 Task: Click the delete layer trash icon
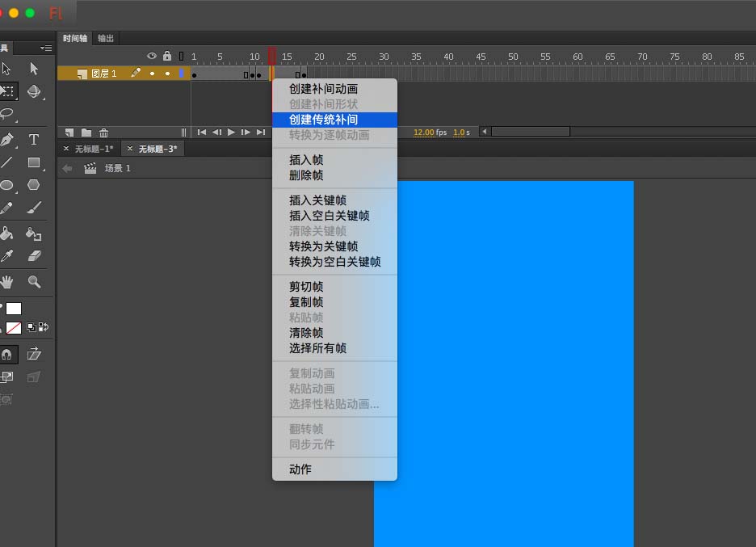click(103, 133)
